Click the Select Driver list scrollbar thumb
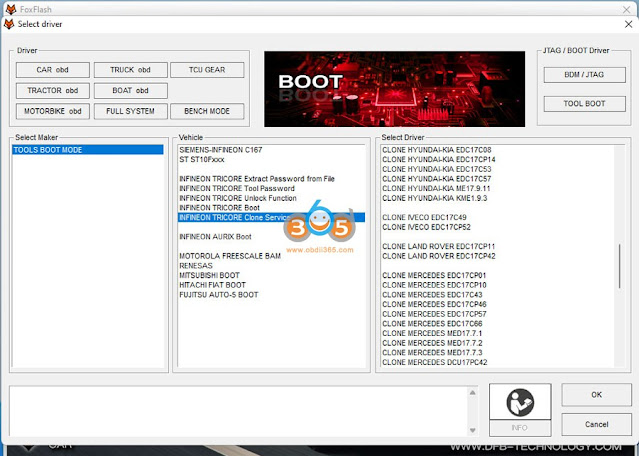The height and width of the screenshot is (456, 639). coord(619,266)
